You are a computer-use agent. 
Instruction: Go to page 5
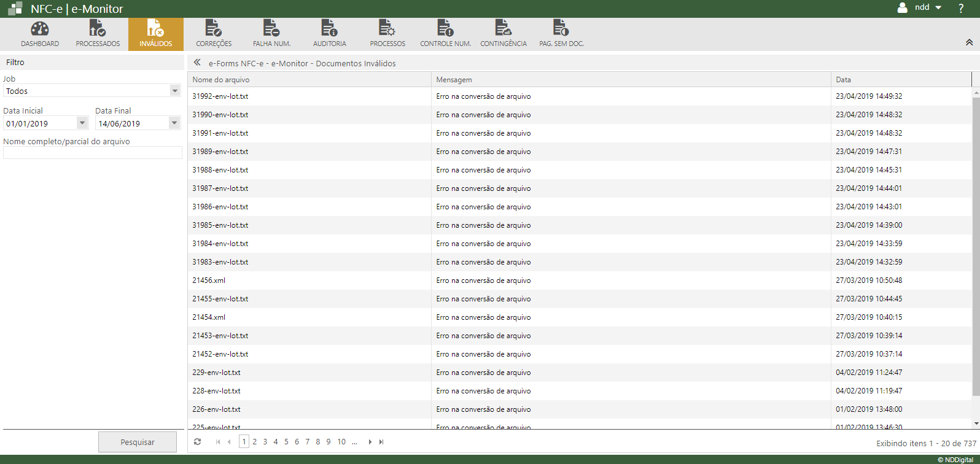[x=286, y=442]
